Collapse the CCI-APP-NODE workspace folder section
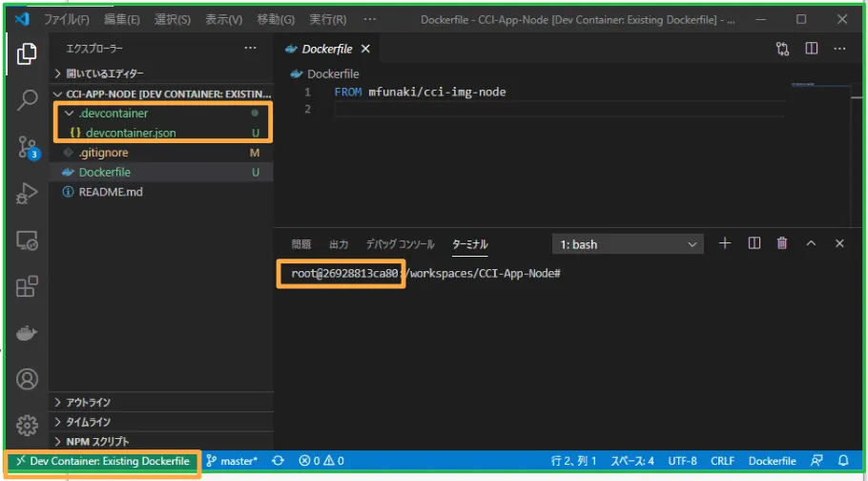This screenshot has width=868, height=481. tap(161, 94)
